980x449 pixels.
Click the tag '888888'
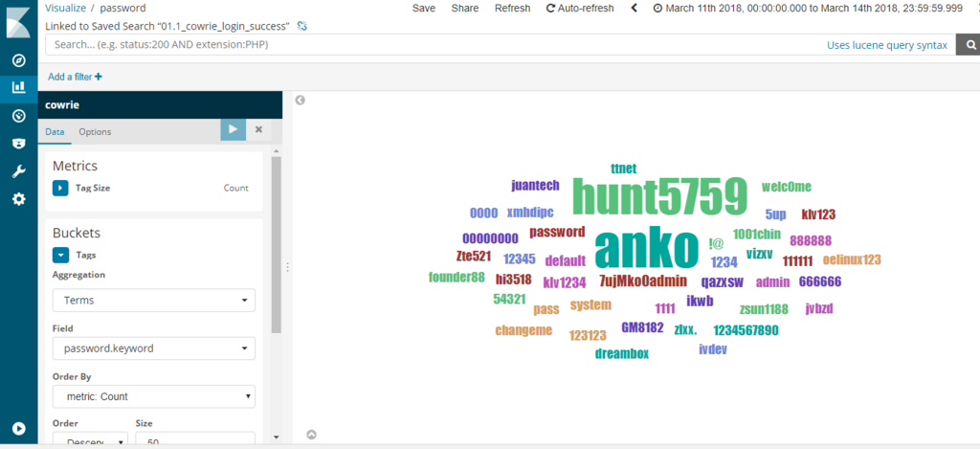811,240
